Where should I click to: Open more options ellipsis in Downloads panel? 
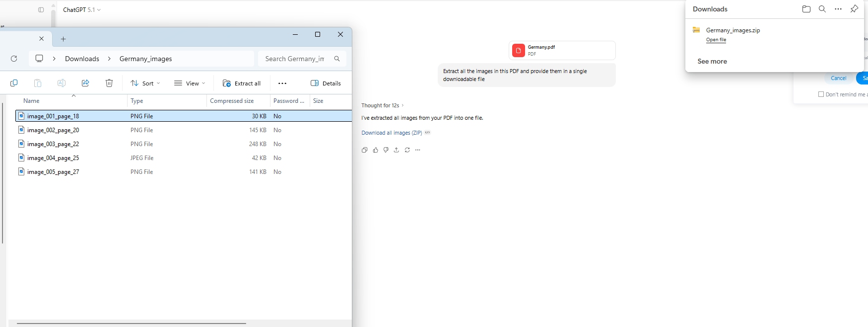pyautogui.click(x=838, y=9)
